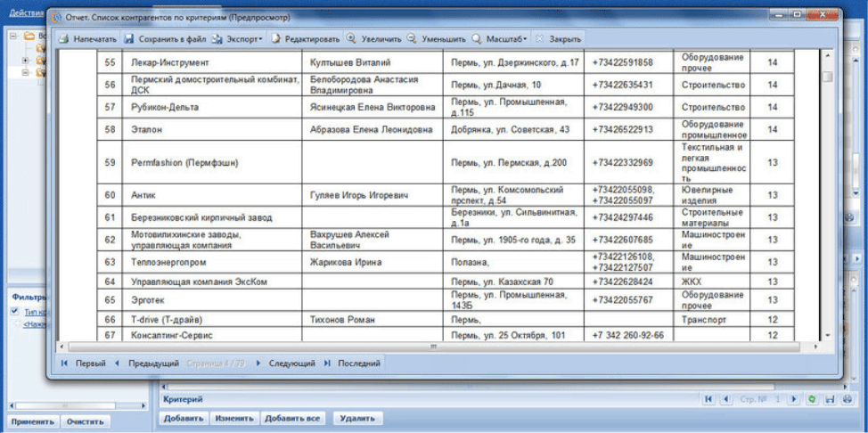Click the report's horizontal scrollbar

(x=433, y=346)
